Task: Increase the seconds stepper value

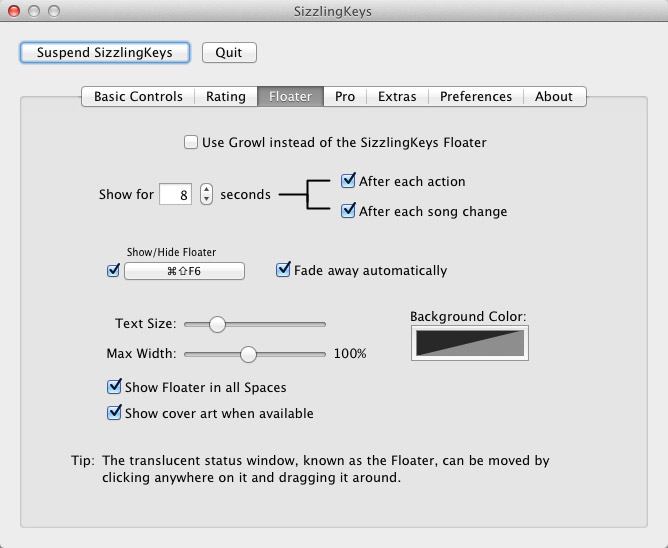Action: pyautogui.click(x=207, y=189)
